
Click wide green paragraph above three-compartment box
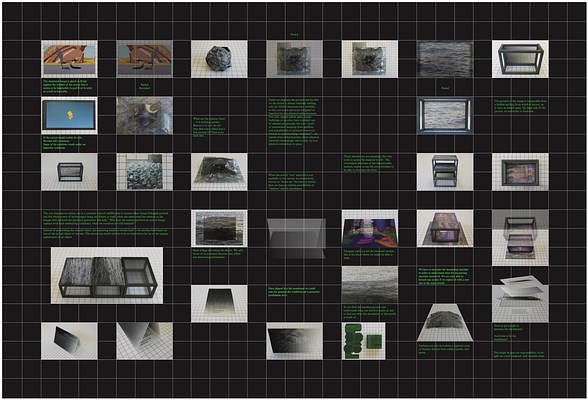pyautogui.click(x=106, y=225)
